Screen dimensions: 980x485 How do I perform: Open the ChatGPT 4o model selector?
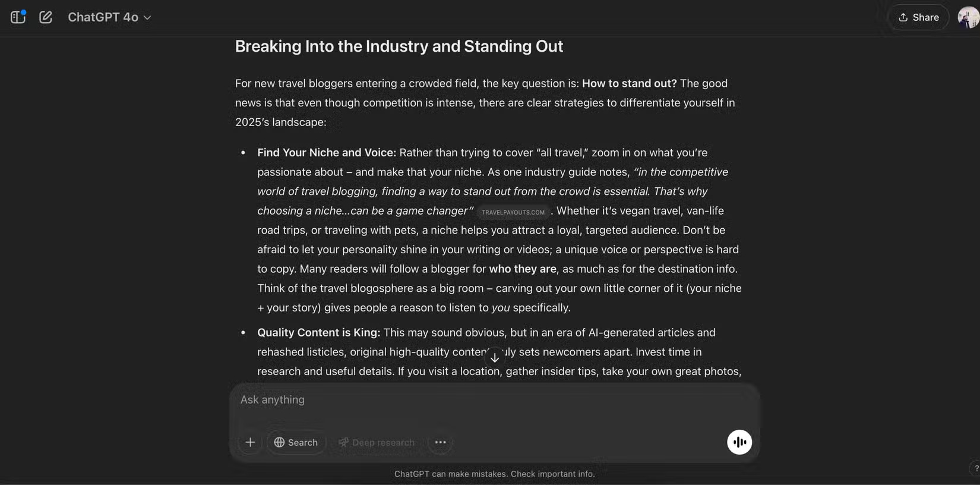[x=109, y=17]
